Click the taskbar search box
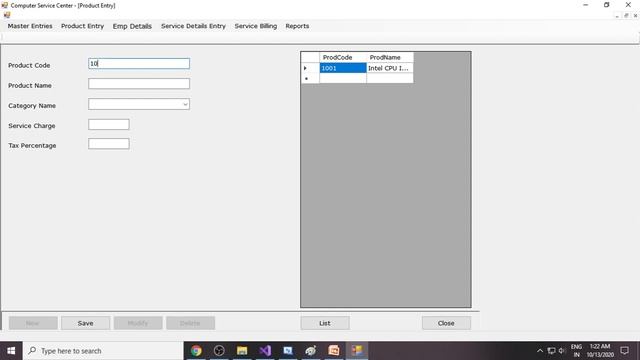640x360 pixels. click(103, 351)
